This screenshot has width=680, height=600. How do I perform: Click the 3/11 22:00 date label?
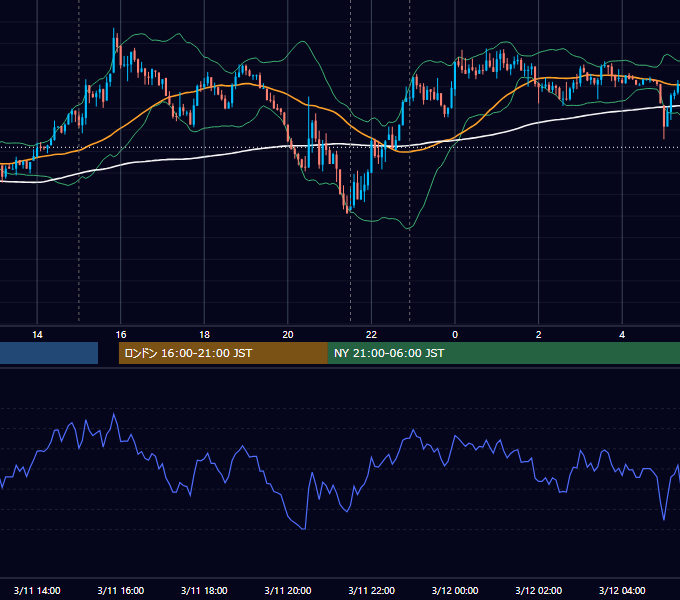click(x=372, y=590)
